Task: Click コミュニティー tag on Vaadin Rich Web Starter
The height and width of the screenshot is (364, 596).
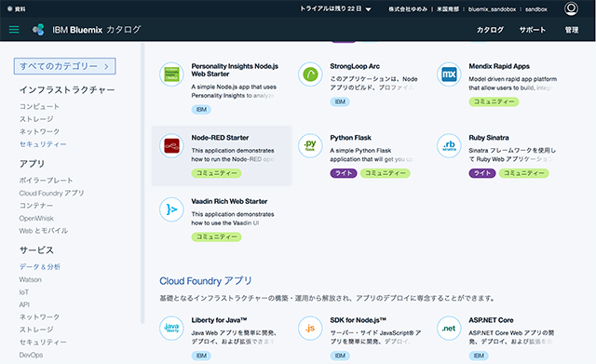Action: point(216,237)
